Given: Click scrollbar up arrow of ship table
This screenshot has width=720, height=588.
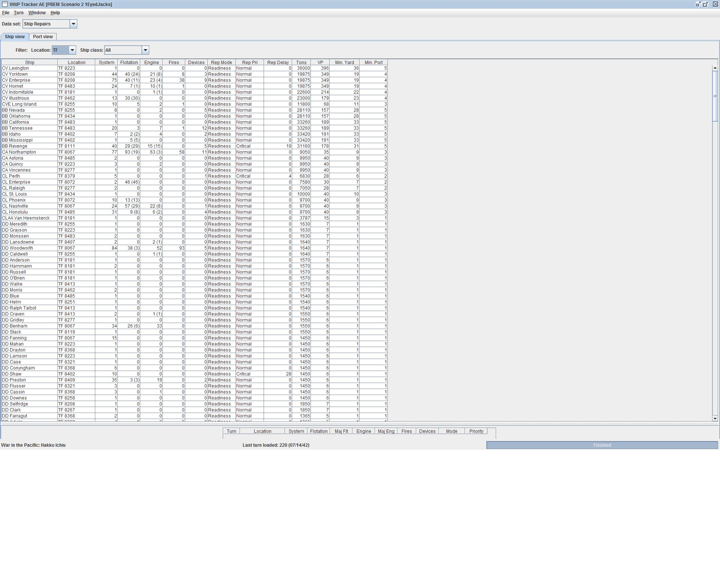Looking at the screenshot, I should pyautogui.click(x=715, y=68).
